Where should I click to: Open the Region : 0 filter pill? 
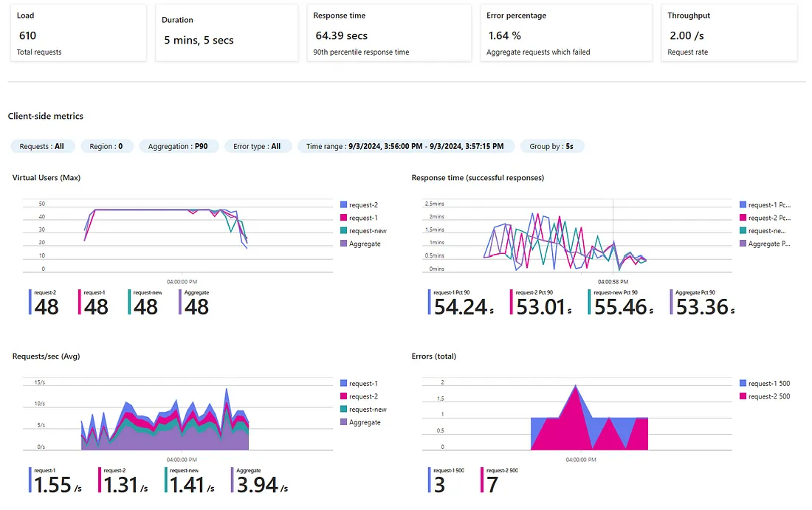click(x=106, y=146)
